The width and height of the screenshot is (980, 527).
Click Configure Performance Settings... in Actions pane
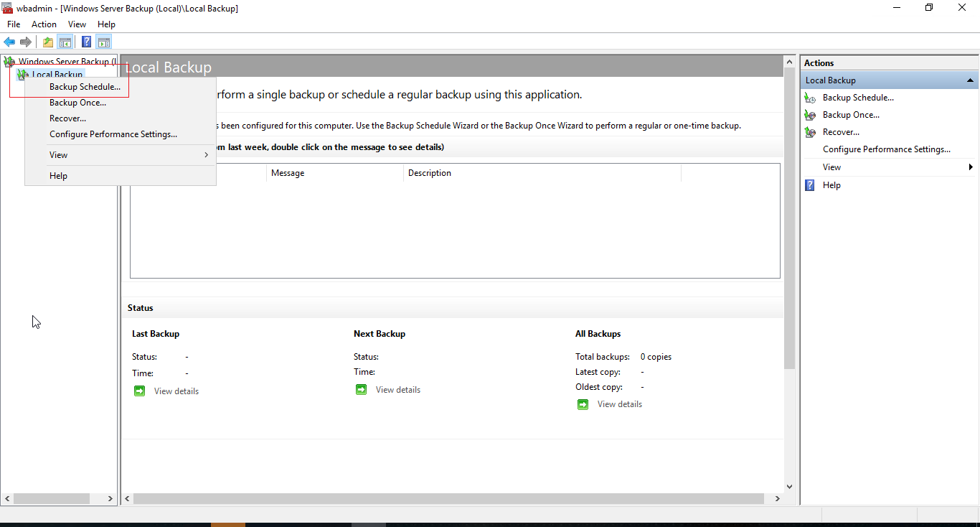[x=887, y=149]
